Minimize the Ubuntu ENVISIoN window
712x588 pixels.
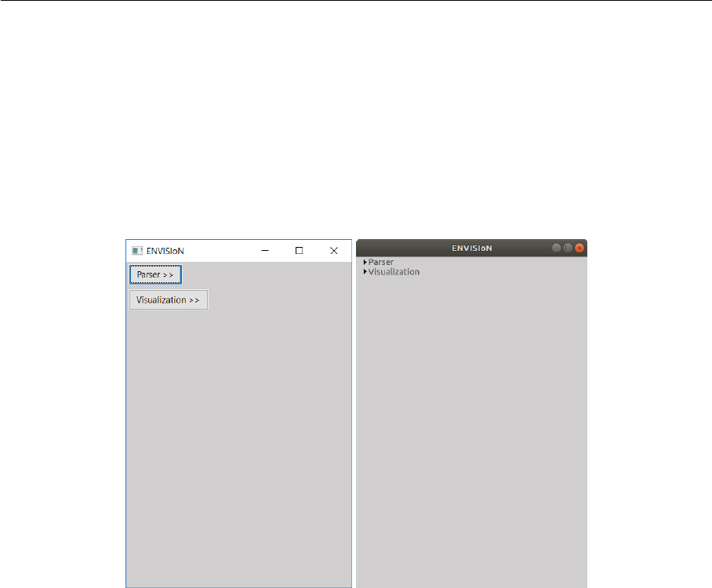(556, 248)
